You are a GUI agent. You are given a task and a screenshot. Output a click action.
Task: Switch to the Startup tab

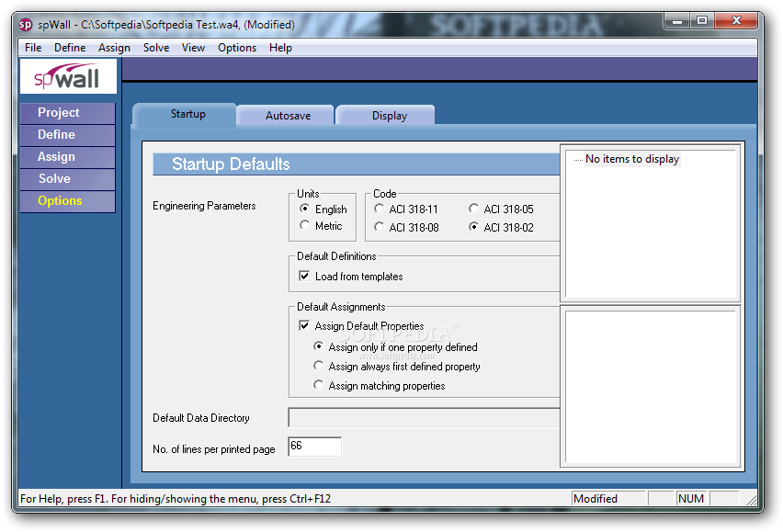185,114
